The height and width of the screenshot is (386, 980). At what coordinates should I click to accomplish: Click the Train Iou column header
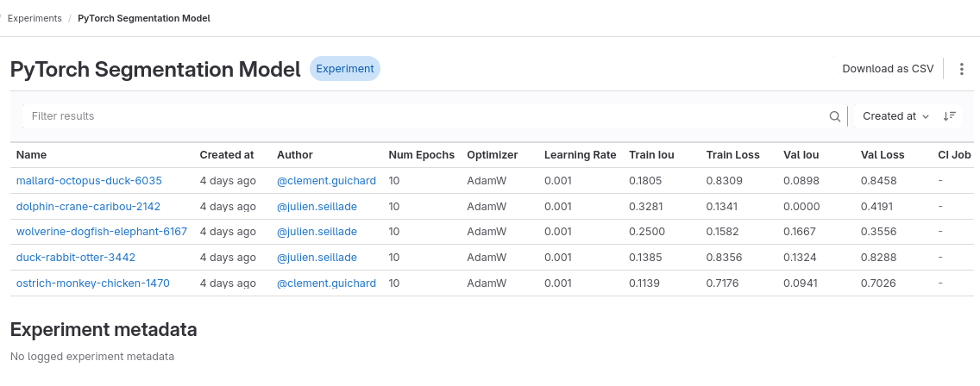click(x=651, y=155)
